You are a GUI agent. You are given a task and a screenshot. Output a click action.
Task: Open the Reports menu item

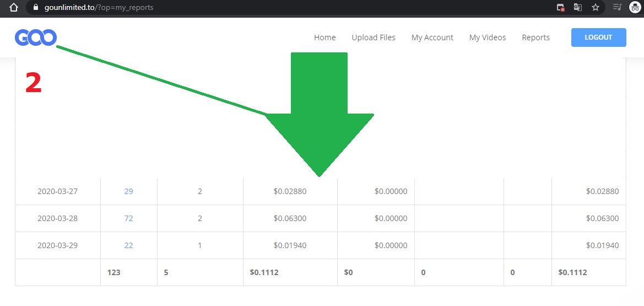coord(535,37)
